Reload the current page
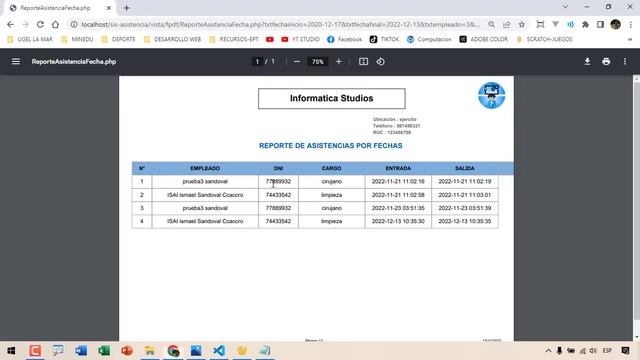640x360 pixels. tap(40, 24)
